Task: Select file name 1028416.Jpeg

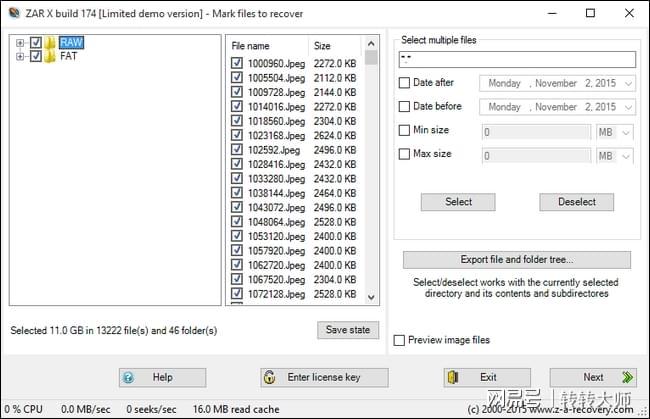Action: coord(276,164)
